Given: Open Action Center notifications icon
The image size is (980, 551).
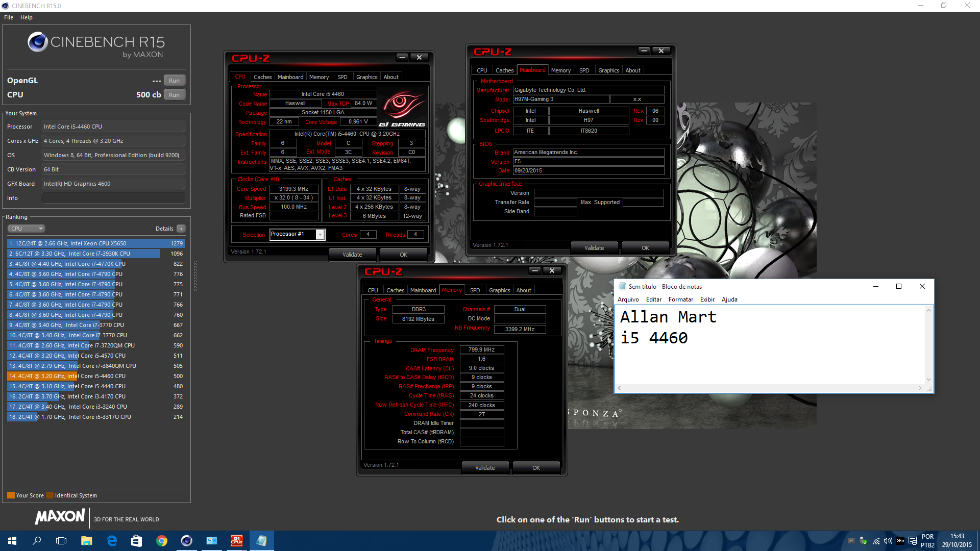Looking at the screenshot, I should pyautogui.click(x=913, y=541).
